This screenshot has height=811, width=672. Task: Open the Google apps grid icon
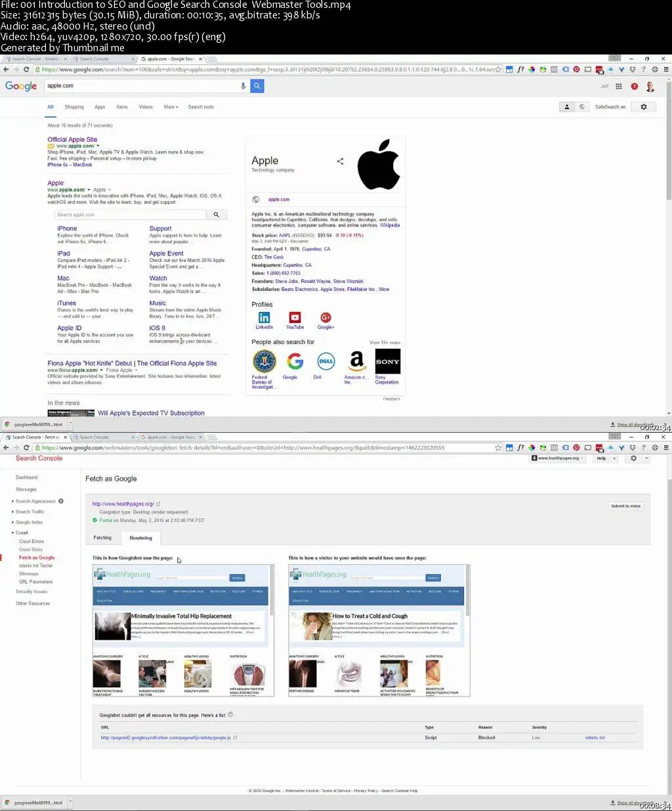(x=618, y=86)
